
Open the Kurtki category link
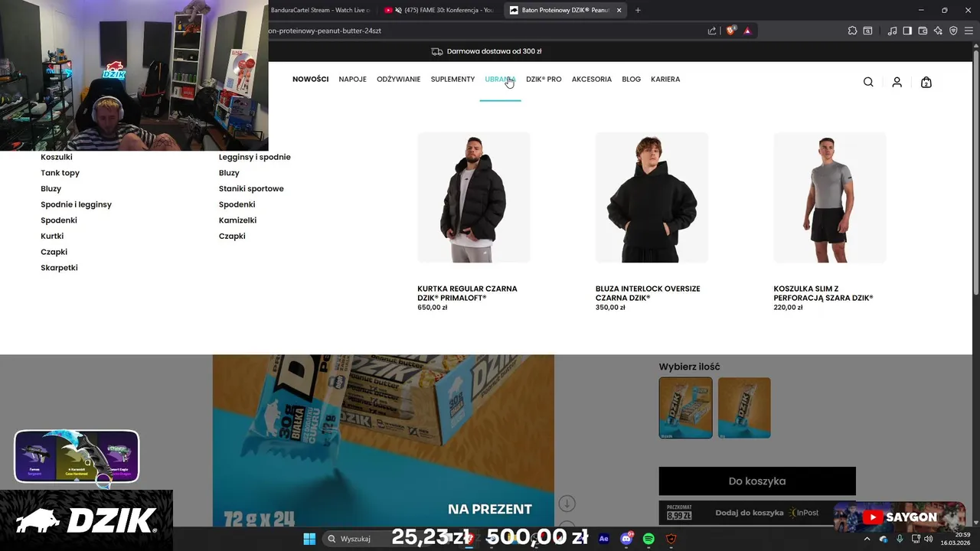coord(52,236)
